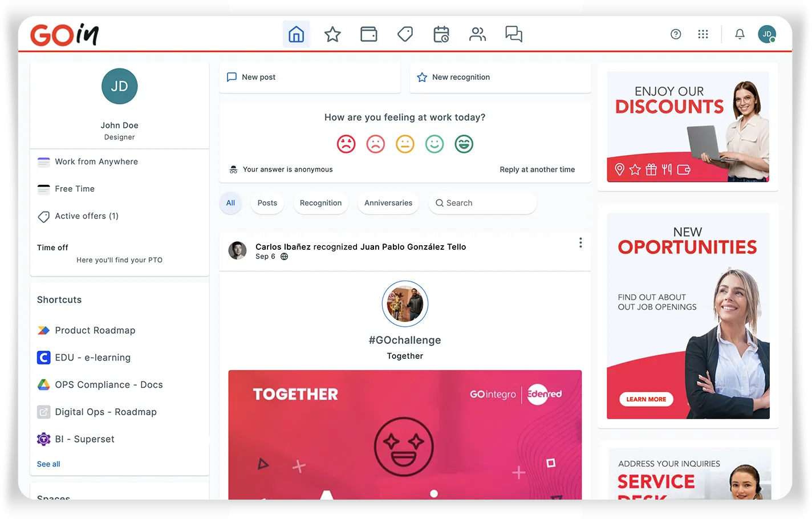Click the LEARN MORE button on the job openings ad

[645, 399]
